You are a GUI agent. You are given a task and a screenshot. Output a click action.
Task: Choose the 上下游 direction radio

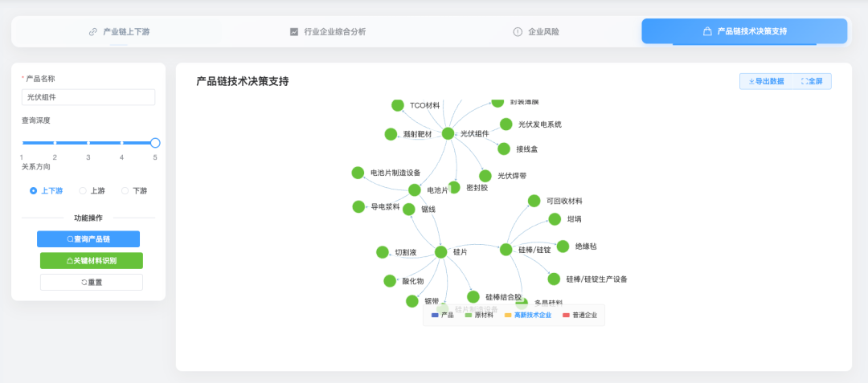click(46, 190)
